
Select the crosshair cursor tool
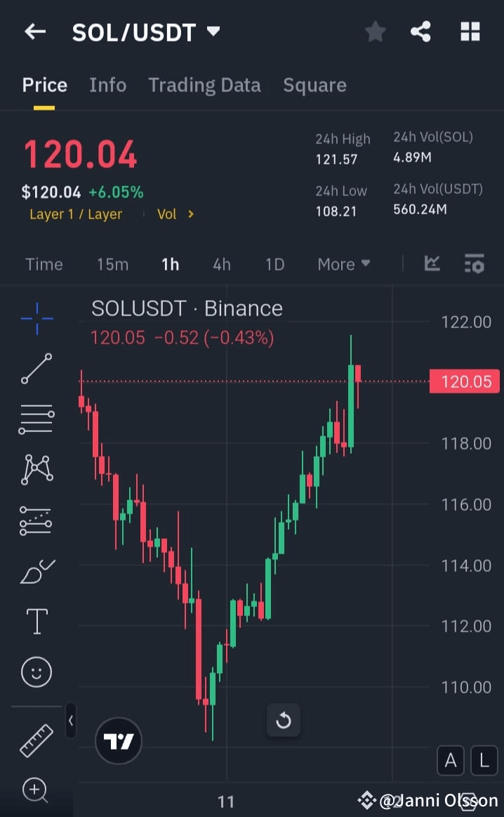coord(36,318)
